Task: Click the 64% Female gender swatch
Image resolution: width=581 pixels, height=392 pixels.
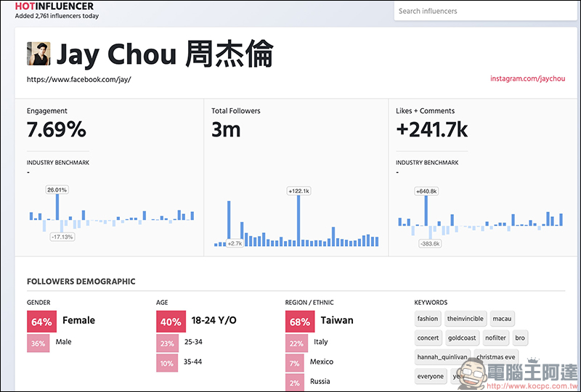Action: (41, 322)
